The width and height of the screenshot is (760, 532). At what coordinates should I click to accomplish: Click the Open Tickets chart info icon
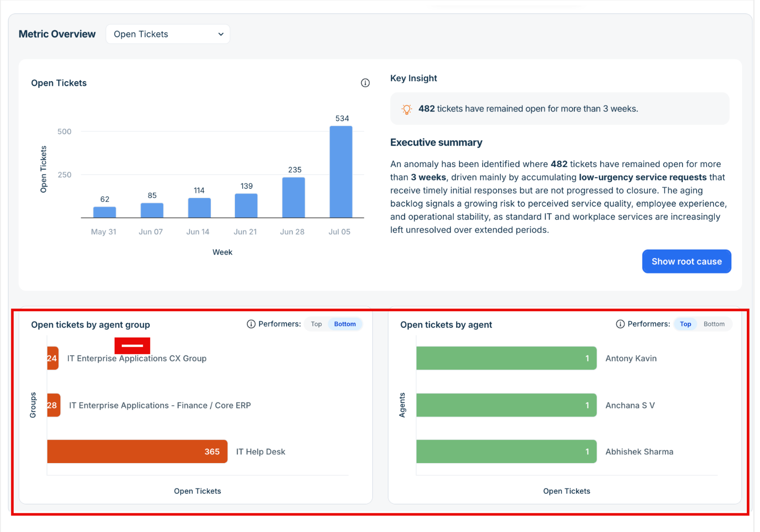365,83
